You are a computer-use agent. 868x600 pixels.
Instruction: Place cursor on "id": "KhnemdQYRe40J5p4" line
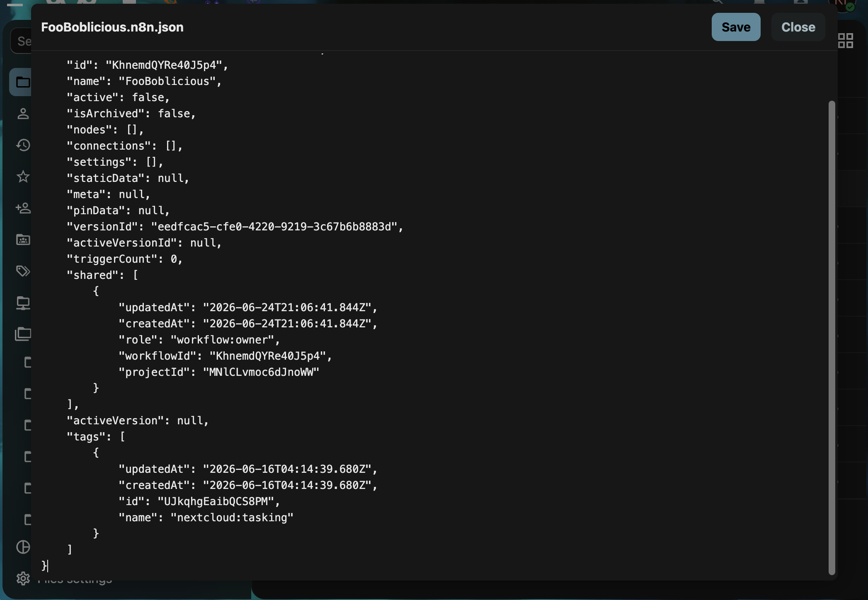[x=148, y=65]
